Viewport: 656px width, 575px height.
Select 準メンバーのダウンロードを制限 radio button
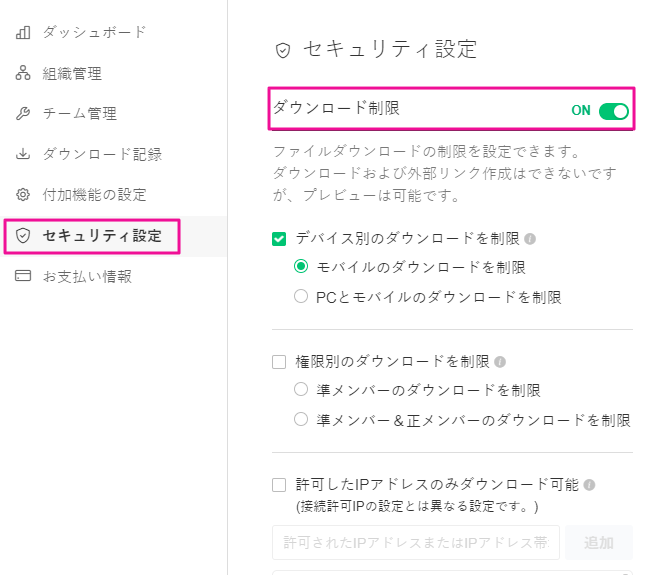[301, 389]
